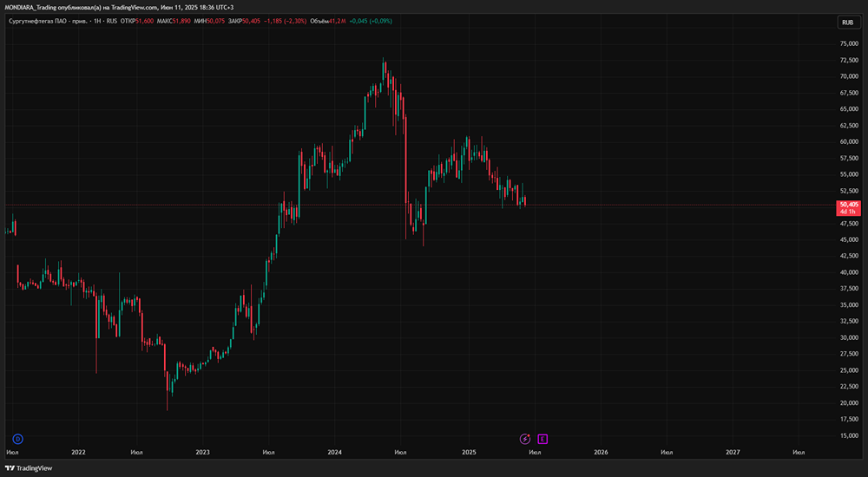
Task: Click the 75,000 price axis label
Action: pyautogui.click(x=849, y=43)
